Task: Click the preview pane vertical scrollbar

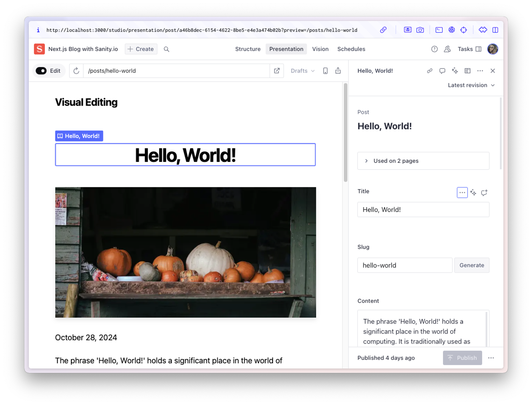Action: point(345,133)
